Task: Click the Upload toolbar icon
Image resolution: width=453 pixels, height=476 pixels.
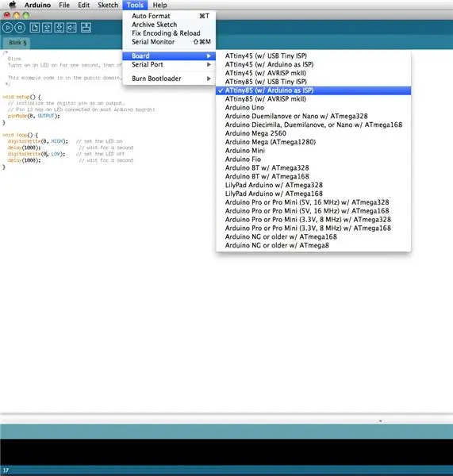Action: pyautogui.click(x=71, y=28)
